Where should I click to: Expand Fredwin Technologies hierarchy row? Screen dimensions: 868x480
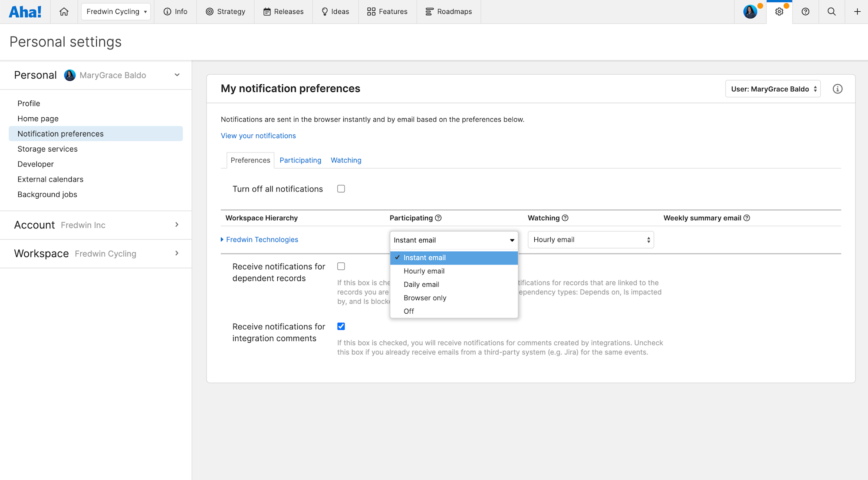[222, 240]
